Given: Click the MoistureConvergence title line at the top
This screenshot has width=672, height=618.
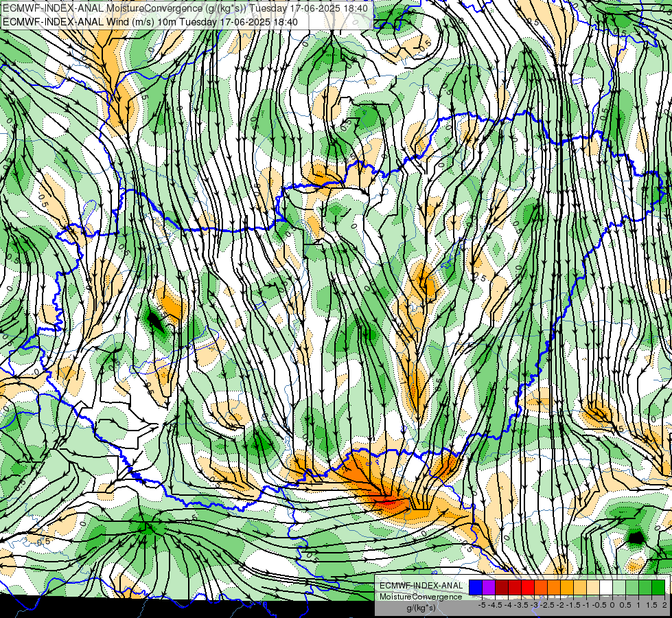Looking at the screenshot, I should coord(185,8).
